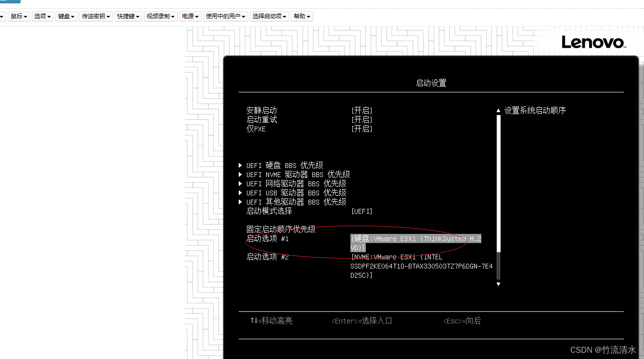
Task: Select the 仅PXE setting label
Action: coord(256,129)
